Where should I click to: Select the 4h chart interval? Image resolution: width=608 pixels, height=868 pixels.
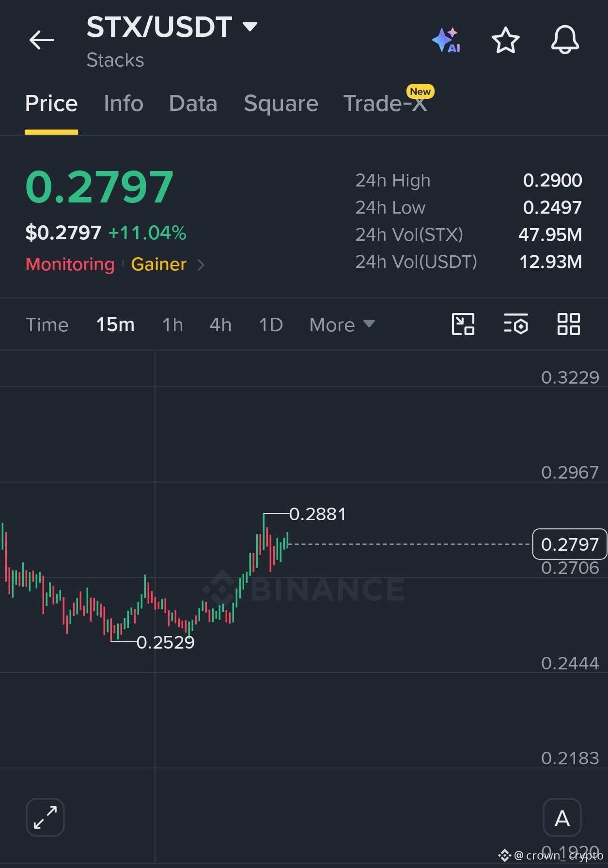(220, 325)
